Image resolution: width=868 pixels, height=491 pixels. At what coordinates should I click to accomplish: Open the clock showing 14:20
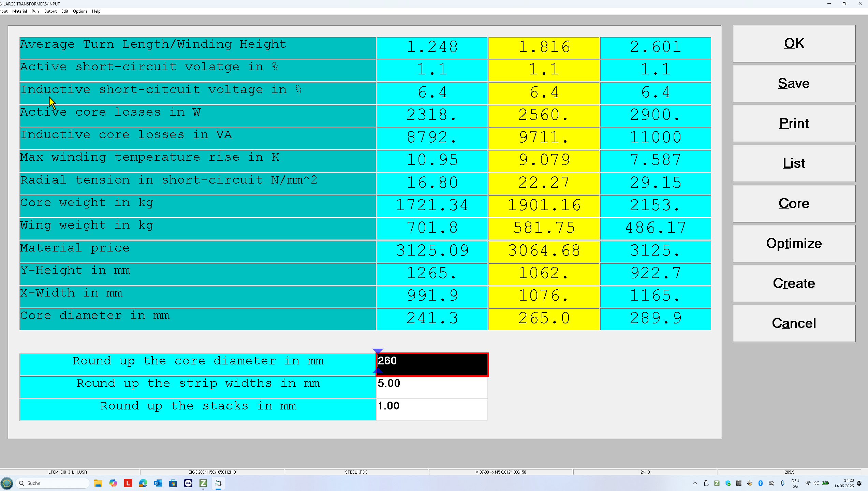[x=844, y=483]
